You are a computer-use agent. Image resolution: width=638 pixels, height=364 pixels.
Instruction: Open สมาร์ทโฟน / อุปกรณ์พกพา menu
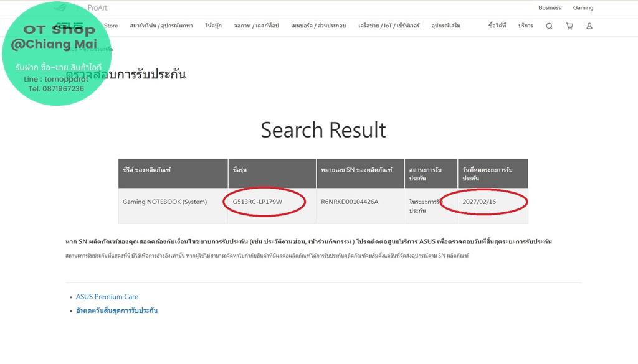(161, 26)
